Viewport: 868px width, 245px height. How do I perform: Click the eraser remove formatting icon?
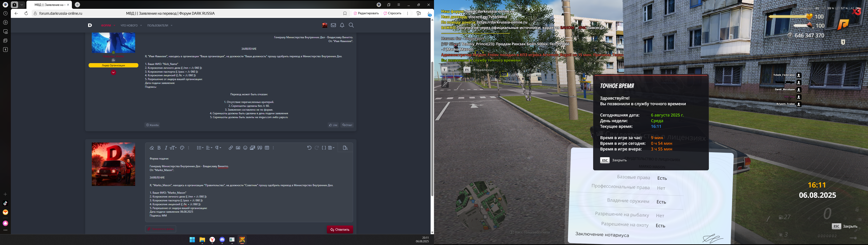(152, 148)
